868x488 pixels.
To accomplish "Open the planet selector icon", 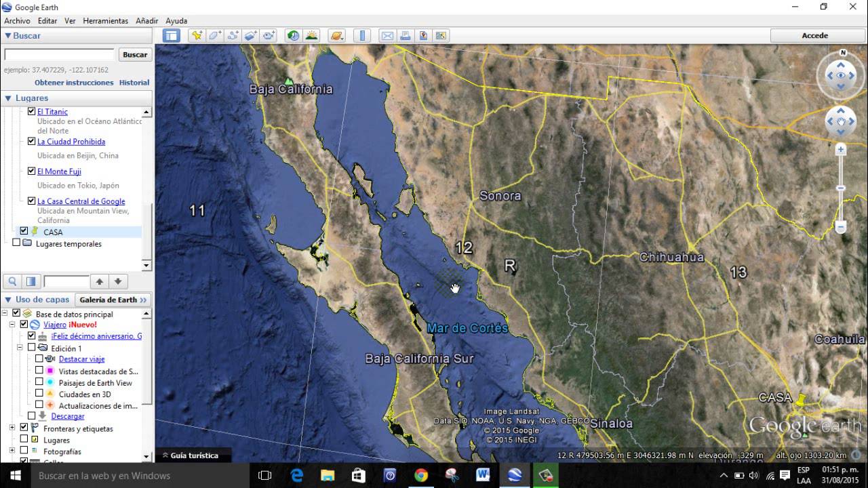I will [336, 35].
